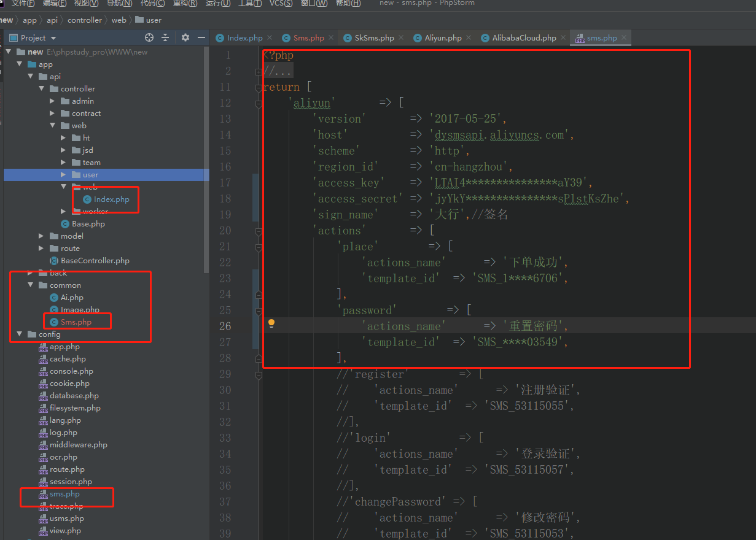This screenshot has width=756, height=540.
Task: Expand the ht folder arrow
Action: coord(64,138)
